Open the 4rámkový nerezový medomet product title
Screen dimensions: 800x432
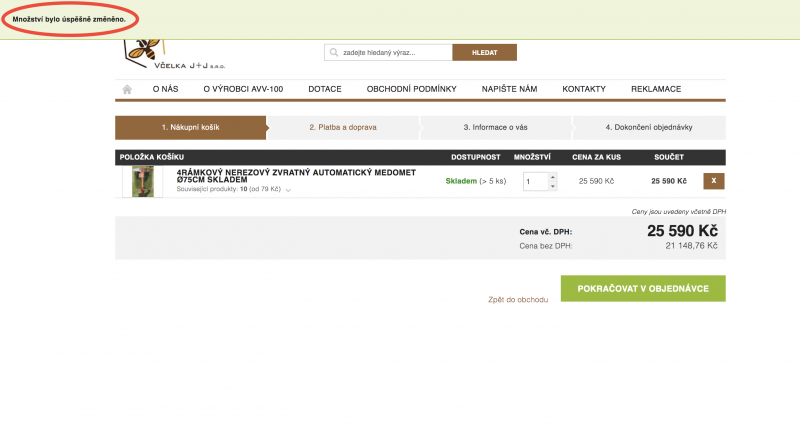coord(296,176)
